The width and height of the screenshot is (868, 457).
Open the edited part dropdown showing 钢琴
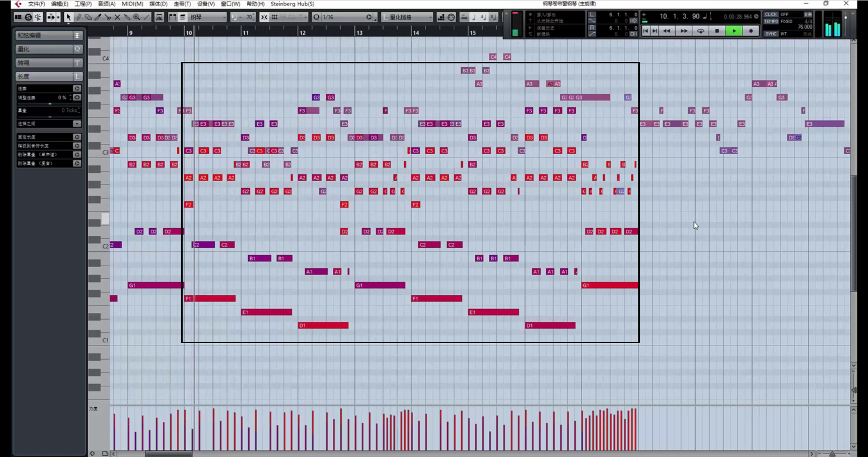click(207, 17)
